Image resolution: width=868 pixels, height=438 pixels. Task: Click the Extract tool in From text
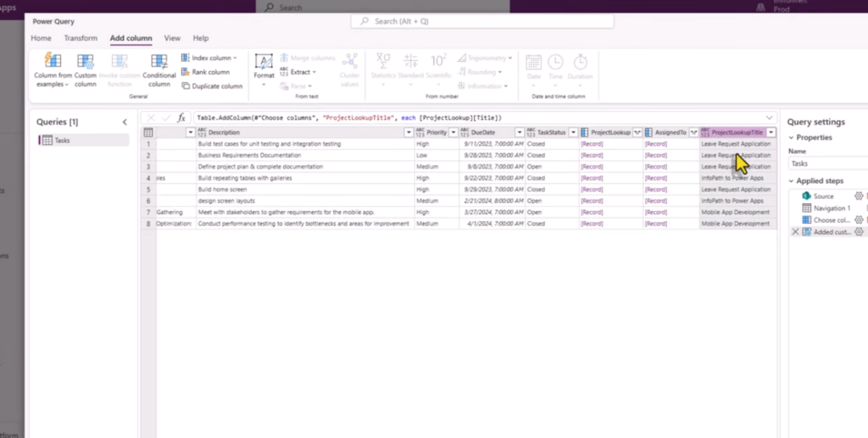298,72
